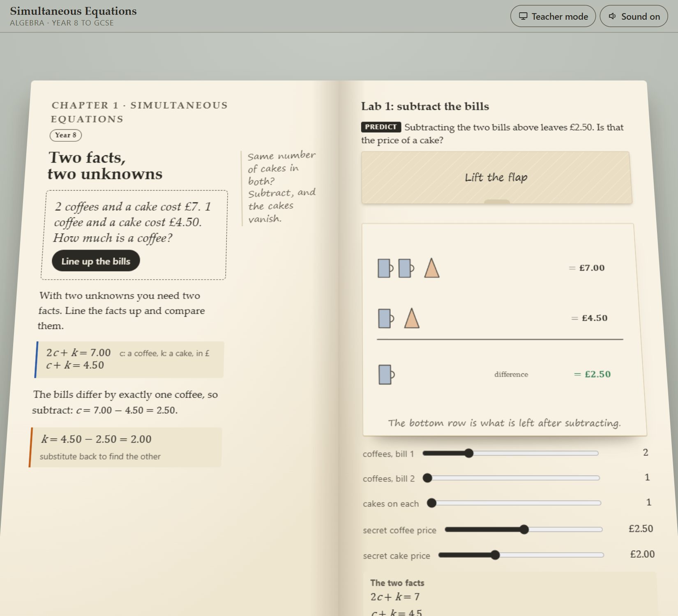Click first coffee mug icon in £7.00 row
The image size is (678, 616).
click(x=385, y=268)
